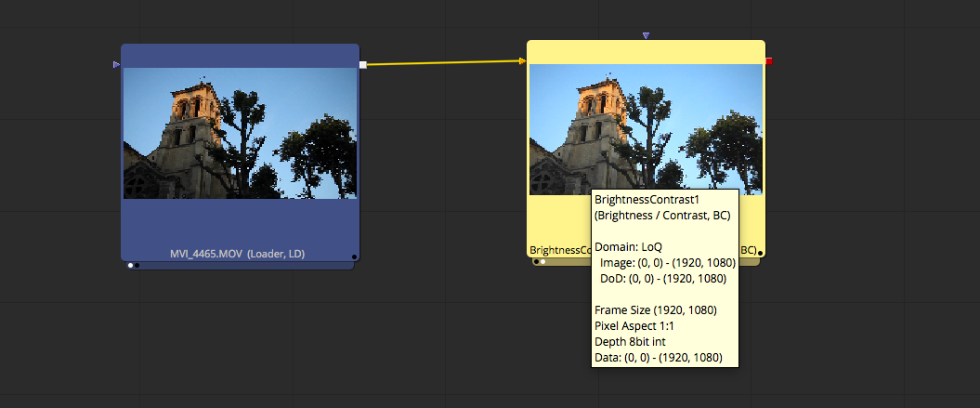Click the yellow input arrow on BrightnessContrast1
980x408 pixels.
click(x=523, y=61)
